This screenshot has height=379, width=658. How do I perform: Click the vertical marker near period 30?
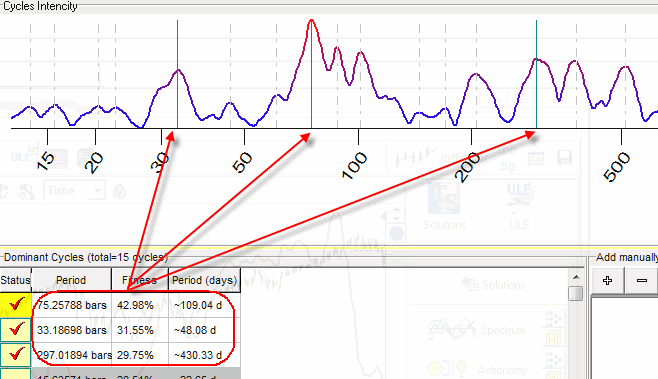pos(178,73)
